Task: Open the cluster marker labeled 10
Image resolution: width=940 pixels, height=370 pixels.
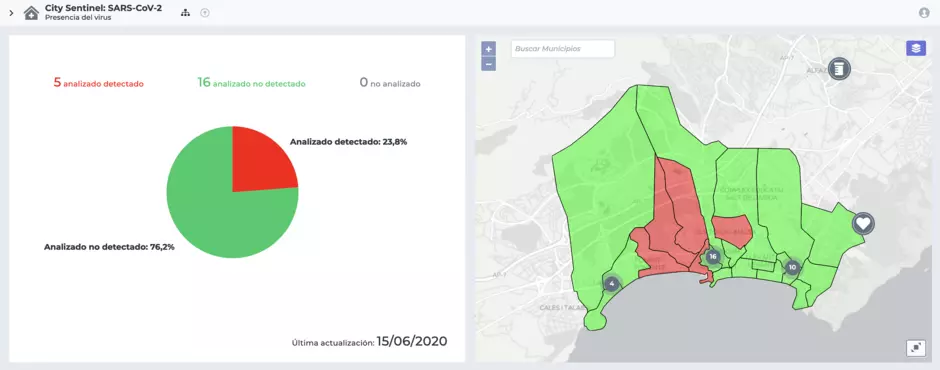Action: coord(792,267)
